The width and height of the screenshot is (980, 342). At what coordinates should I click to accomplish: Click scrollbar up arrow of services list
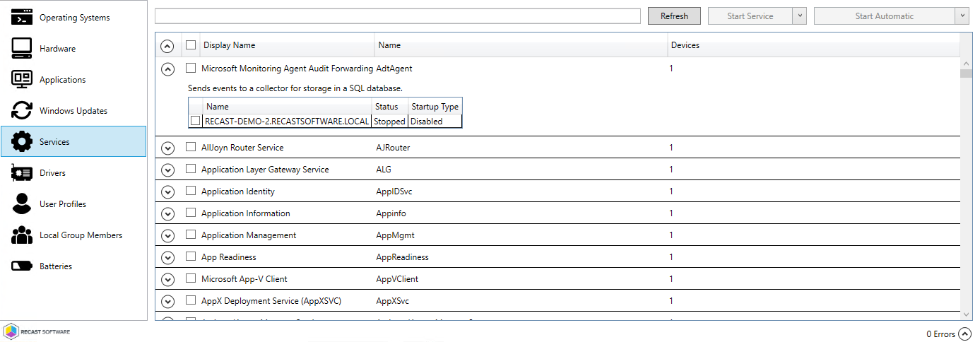click(x=966, y=62)
